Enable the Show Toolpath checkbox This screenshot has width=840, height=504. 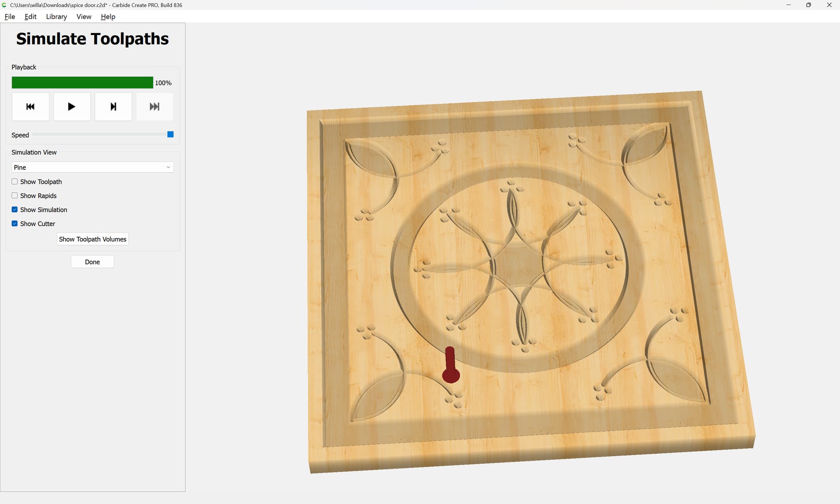(x=15, y=182)
